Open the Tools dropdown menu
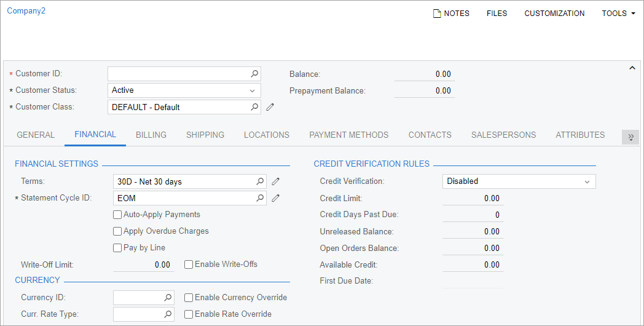The height and width of the screenshot is (326, 644). point(618,14)
